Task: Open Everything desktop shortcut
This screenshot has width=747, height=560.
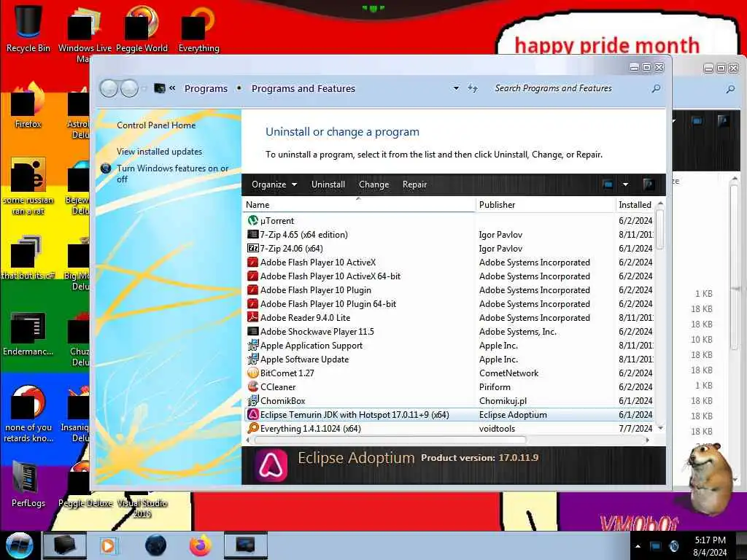Action: 198,28
